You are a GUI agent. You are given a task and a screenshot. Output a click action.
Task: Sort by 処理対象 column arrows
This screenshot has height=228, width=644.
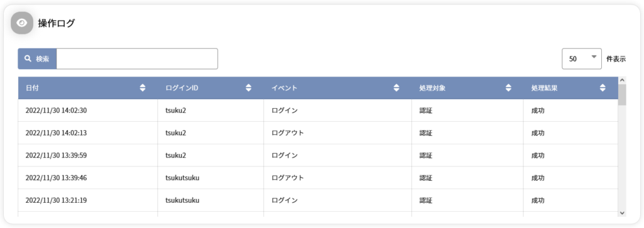point(508,88)
